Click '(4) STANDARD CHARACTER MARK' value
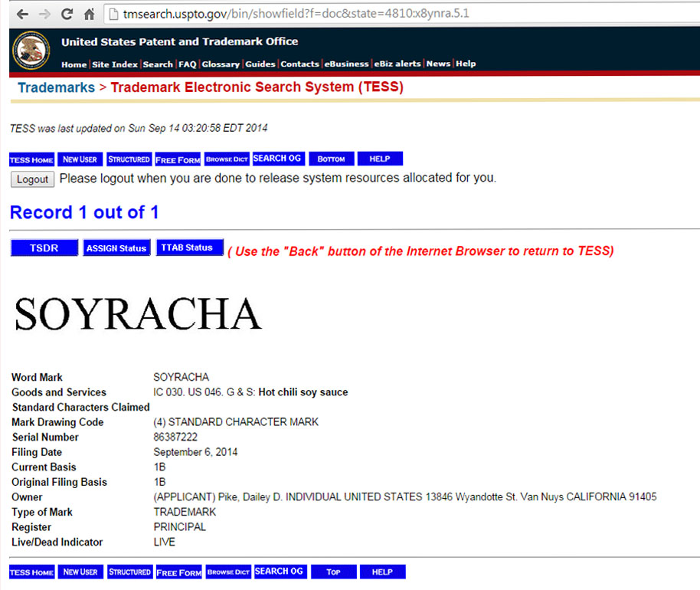The width and height of the screenshot is (700, 590). point(236,422)
